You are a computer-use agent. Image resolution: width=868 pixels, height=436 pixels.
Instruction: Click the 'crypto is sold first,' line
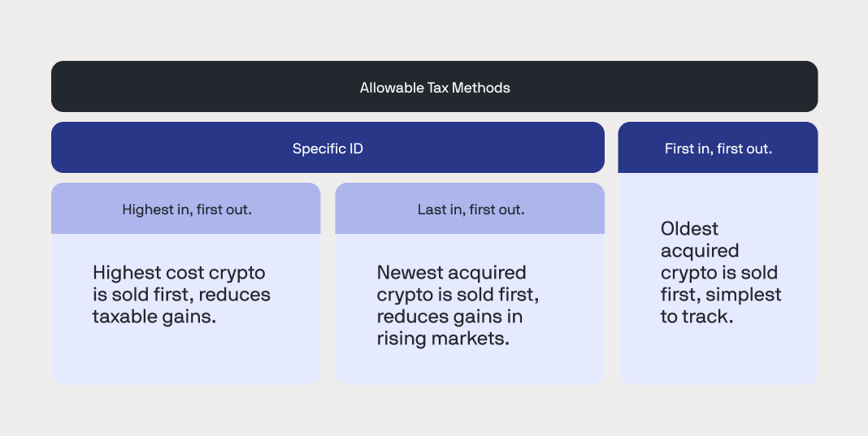[458, 295]
